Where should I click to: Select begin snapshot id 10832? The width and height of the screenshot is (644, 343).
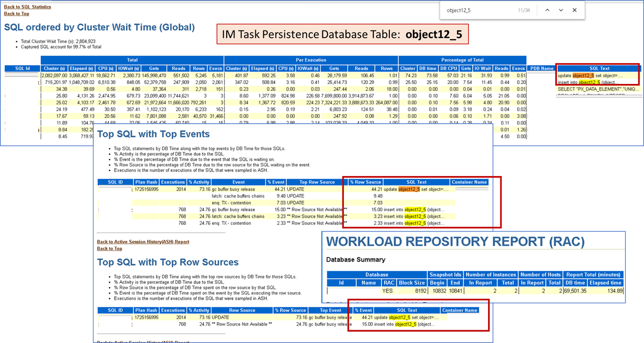(x=440, y=291)
